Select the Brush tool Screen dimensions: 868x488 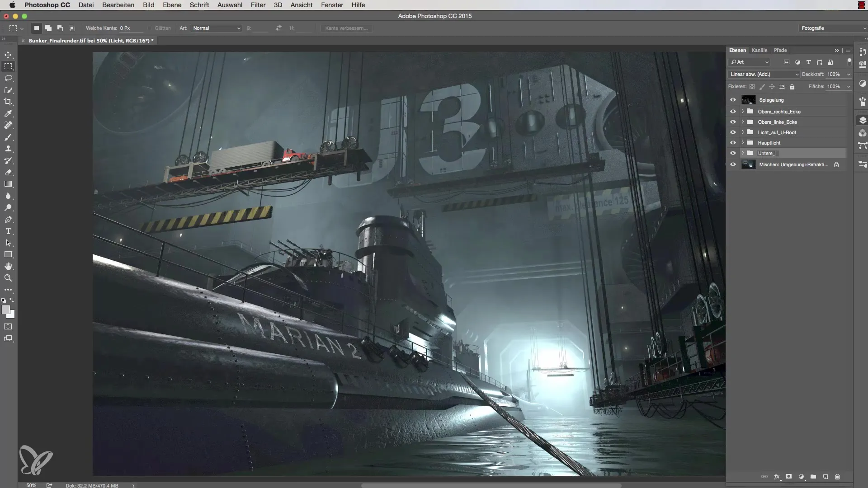[8, 137]
